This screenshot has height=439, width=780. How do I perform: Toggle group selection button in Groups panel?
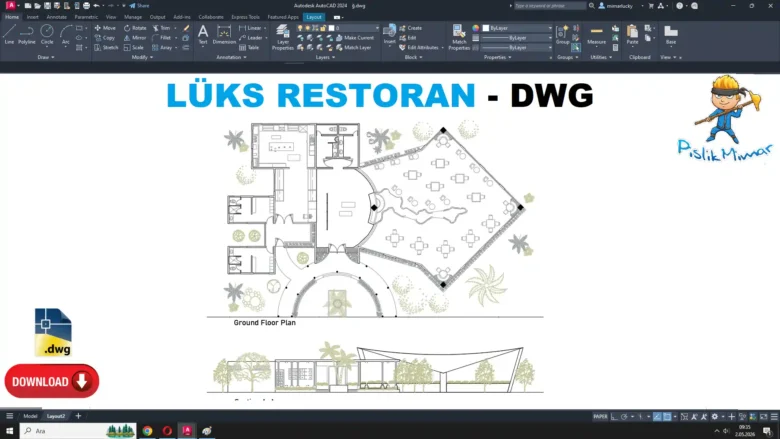click(576, 48)
